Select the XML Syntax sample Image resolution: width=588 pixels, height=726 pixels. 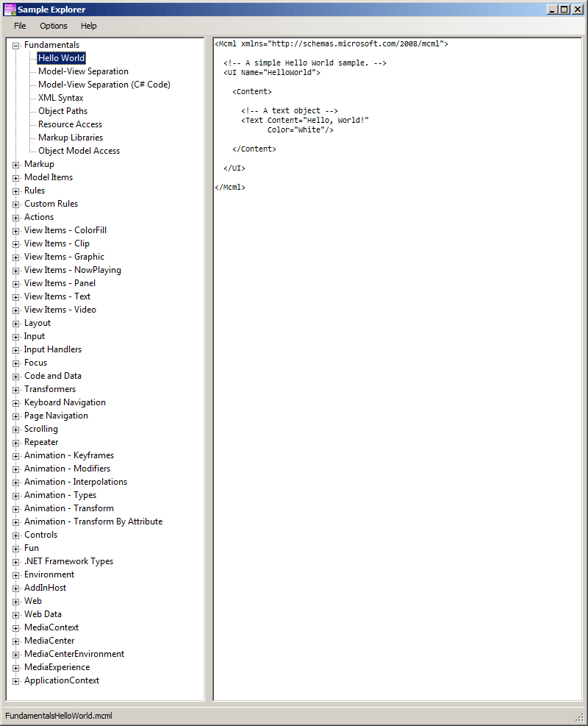tap(60, 98)
